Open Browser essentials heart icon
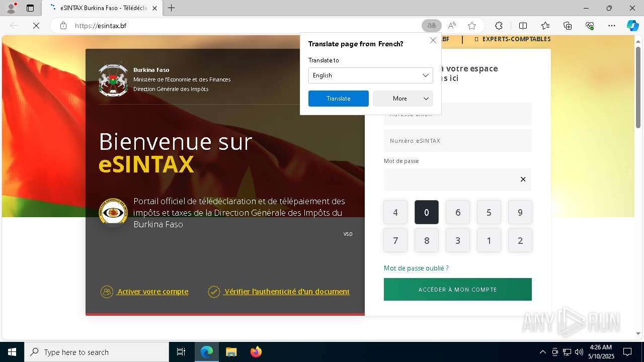 click(590, 26)
